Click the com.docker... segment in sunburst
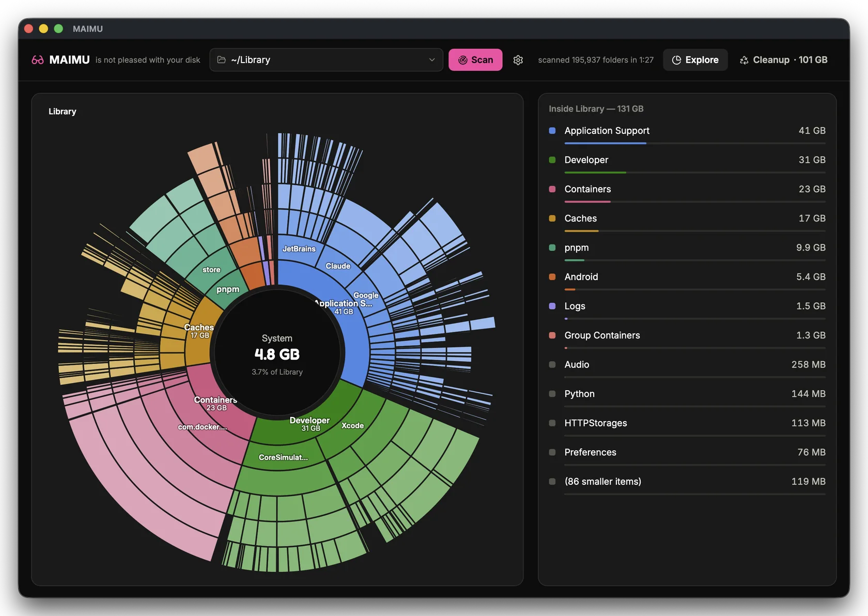Image resolution: width=868 pixels, height=616 pixels. pos(203,427)
